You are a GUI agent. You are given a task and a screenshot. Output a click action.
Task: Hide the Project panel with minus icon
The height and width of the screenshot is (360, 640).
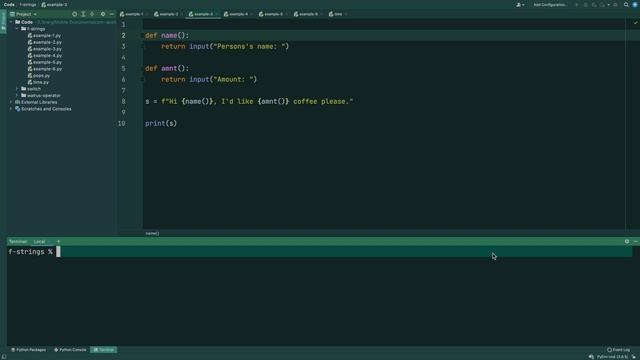(x=111, y=14)
